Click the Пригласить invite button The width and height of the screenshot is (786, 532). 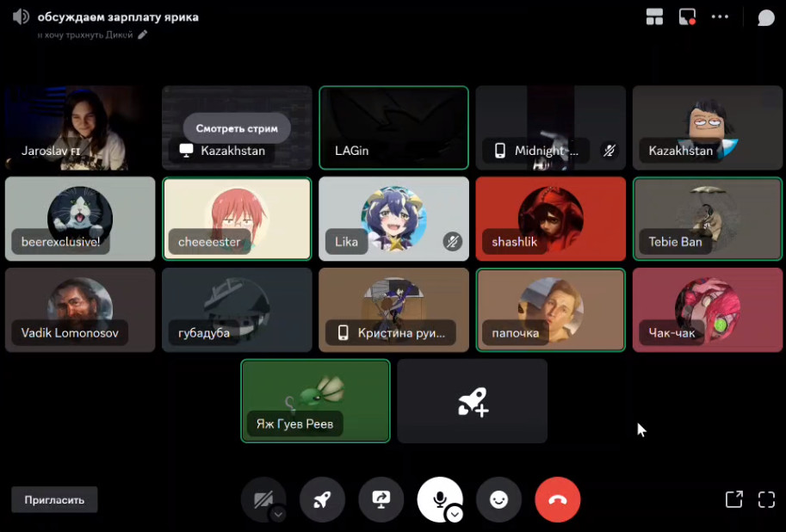[x=54, y=500]
